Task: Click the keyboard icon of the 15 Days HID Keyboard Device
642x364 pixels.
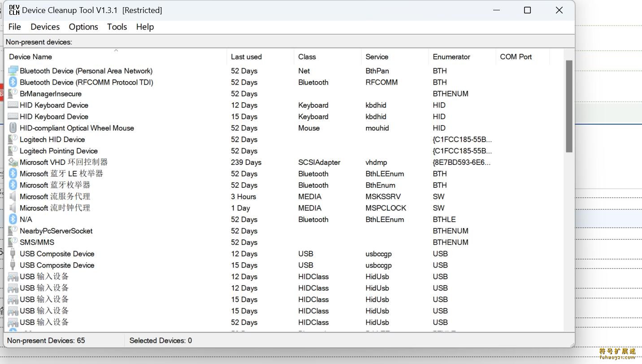Action: [x=13, y=117]
